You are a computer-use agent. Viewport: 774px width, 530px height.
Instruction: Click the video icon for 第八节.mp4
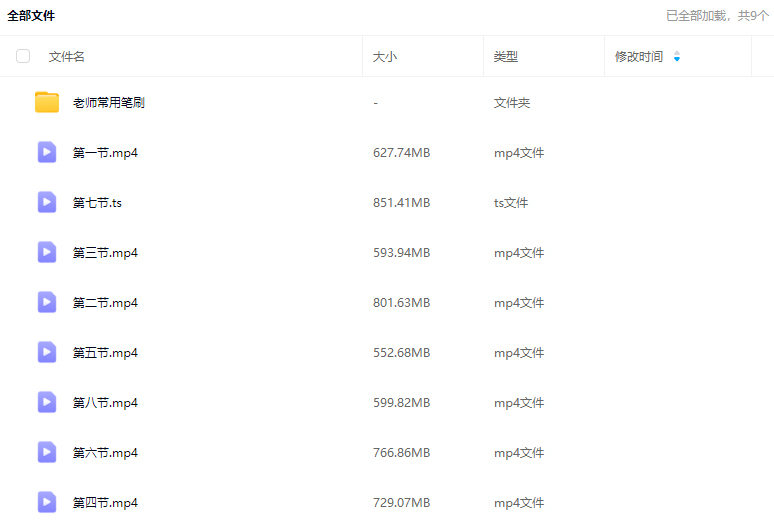[47, 402]
